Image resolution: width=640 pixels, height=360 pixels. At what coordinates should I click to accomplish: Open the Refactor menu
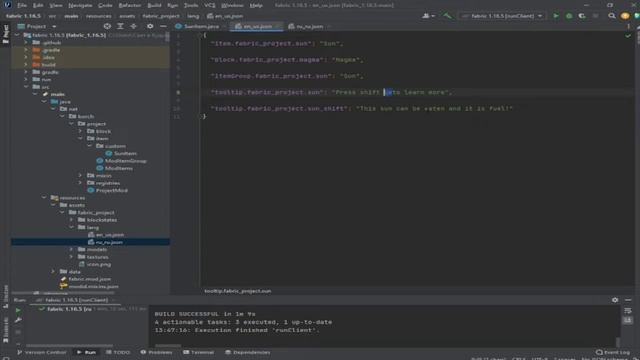click(129, 5)
